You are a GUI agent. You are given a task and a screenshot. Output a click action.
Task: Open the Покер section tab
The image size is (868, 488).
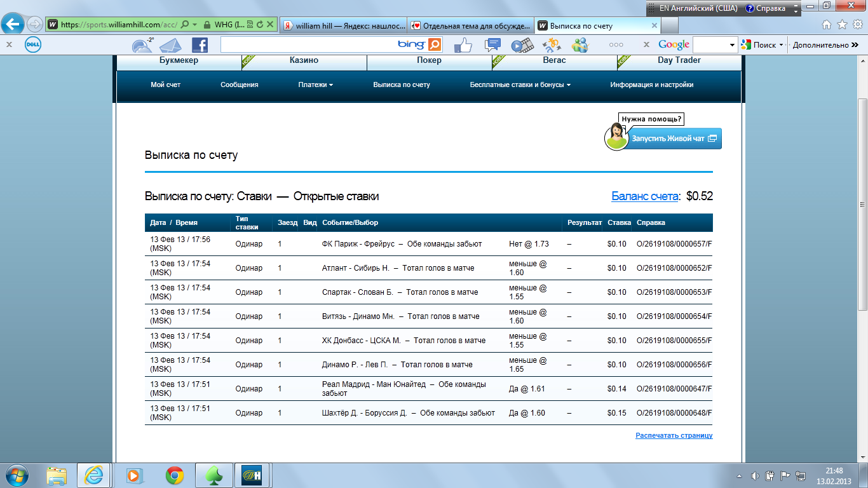(429, 60)
